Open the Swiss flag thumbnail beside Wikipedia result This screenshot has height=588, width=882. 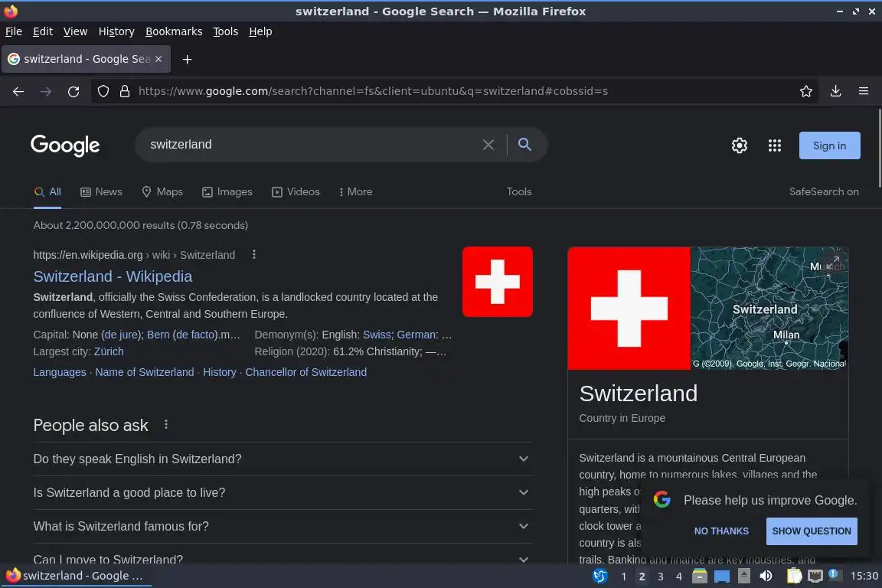[x=497, y=281]
